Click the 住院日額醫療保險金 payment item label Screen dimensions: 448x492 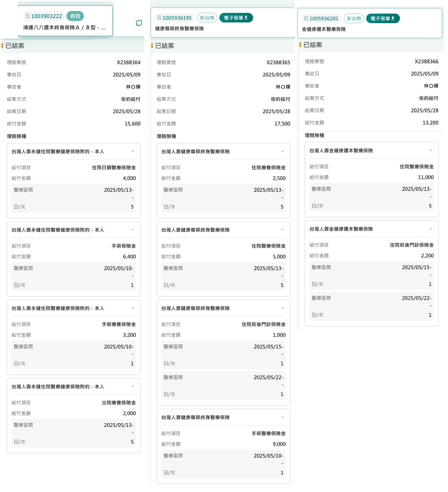point(114,168)
